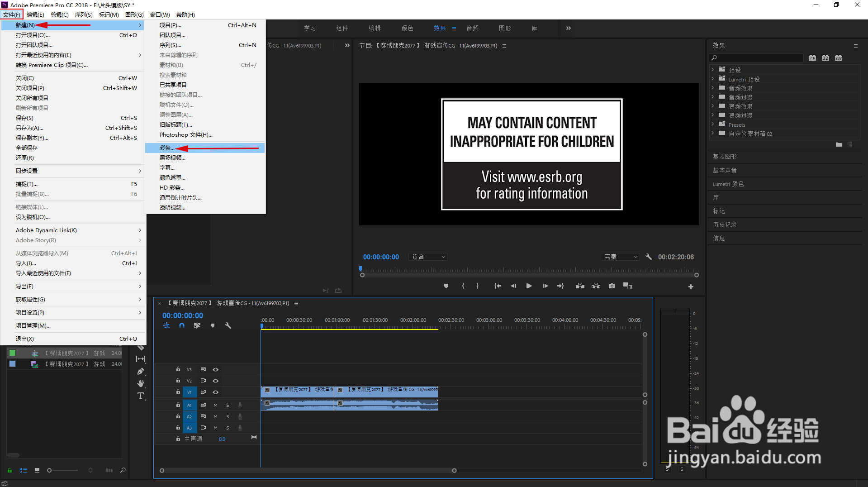Toggle sync lock on track A3
Image resolution: width=868 pixels, height=487 pixels.
coord(204,428)
